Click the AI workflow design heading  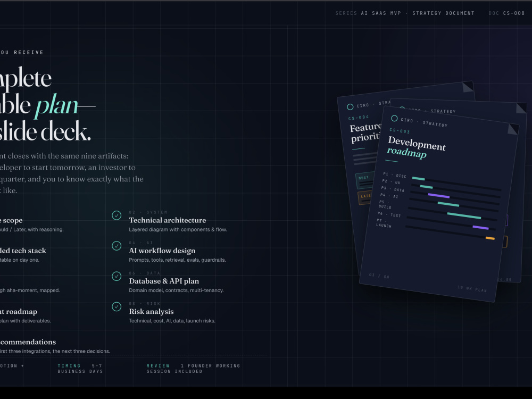(162, 251)
